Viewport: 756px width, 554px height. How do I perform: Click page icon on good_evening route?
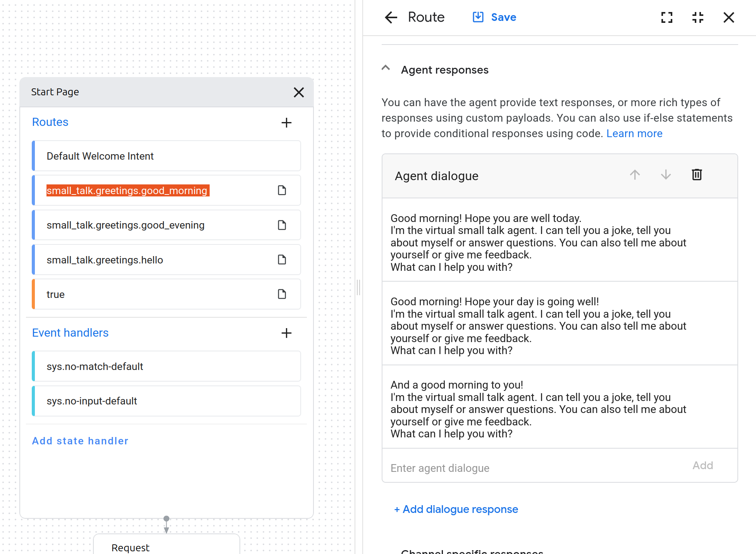[x=282, y=225]
